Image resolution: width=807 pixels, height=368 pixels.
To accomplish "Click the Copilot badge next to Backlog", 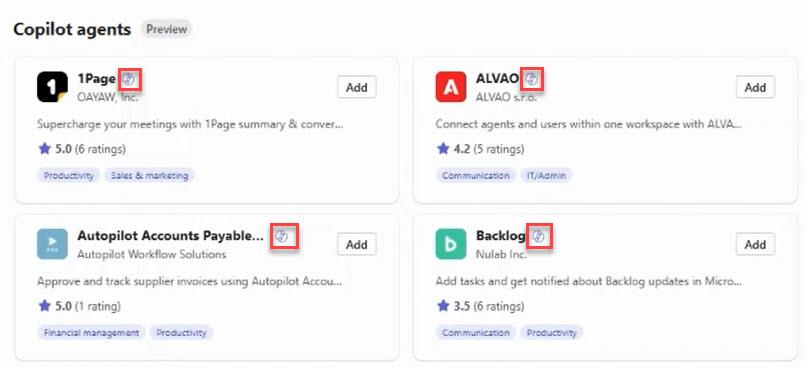I will tap(538, 236).
